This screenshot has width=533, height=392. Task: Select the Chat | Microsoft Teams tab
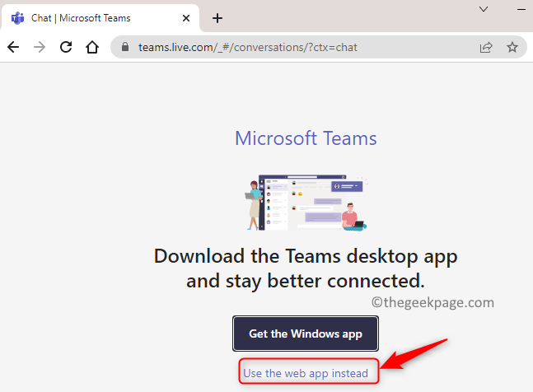pyautogui.click(x=101, y=17)
